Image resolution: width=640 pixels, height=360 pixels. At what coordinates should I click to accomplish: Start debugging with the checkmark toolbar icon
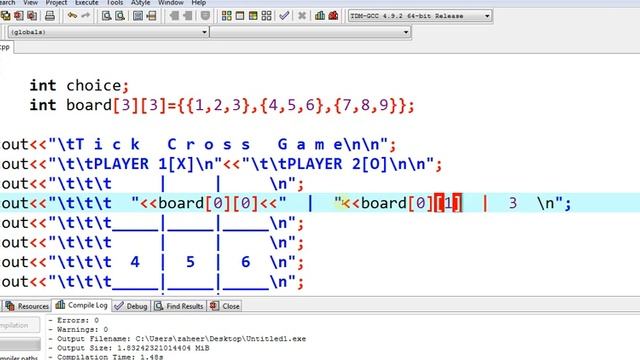point(284,16)
